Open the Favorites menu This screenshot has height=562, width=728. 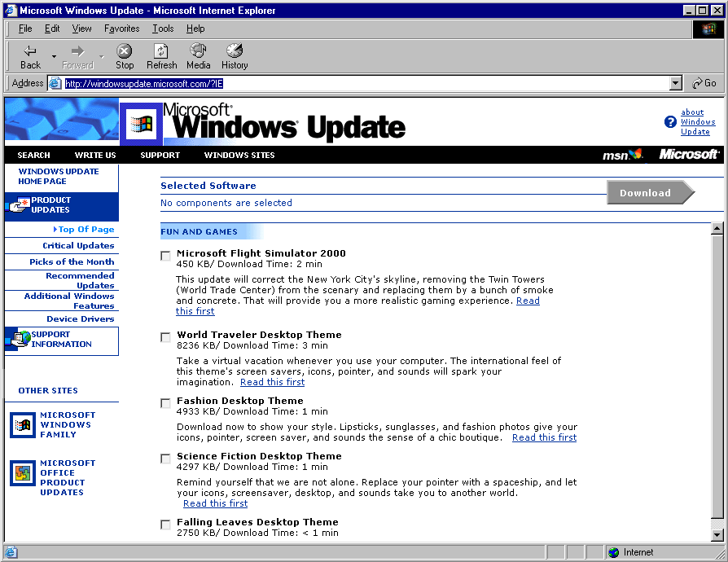pyautogui.click(x=121, y=29)
